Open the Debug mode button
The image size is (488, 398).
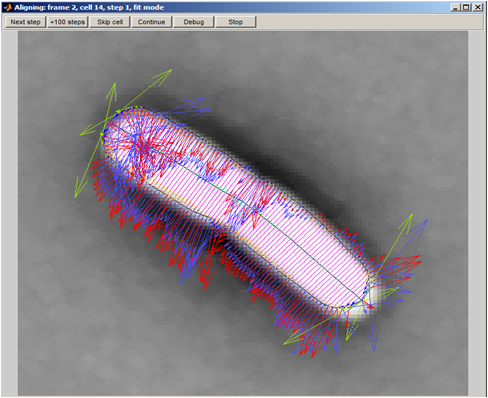(193, 22)
